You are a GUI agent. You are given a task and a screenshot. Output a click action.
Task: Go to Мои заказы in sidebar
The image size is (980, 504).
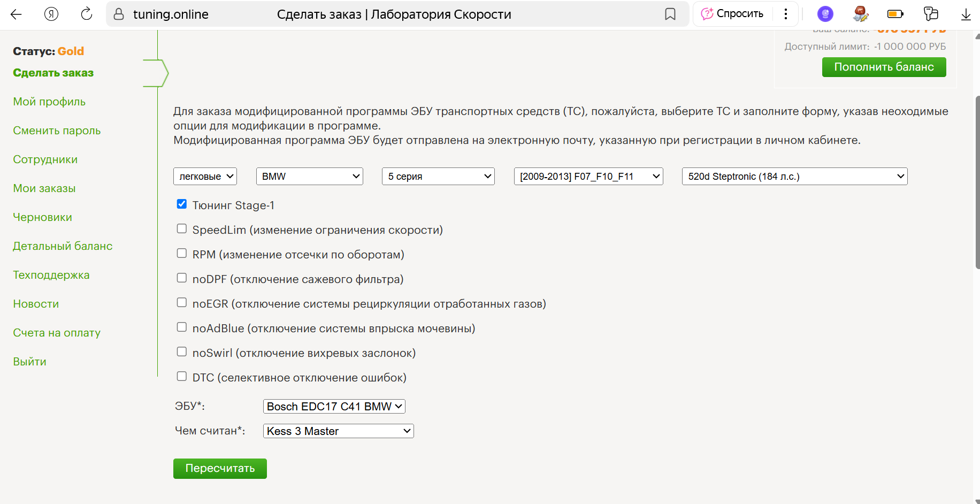coord(44,188)
